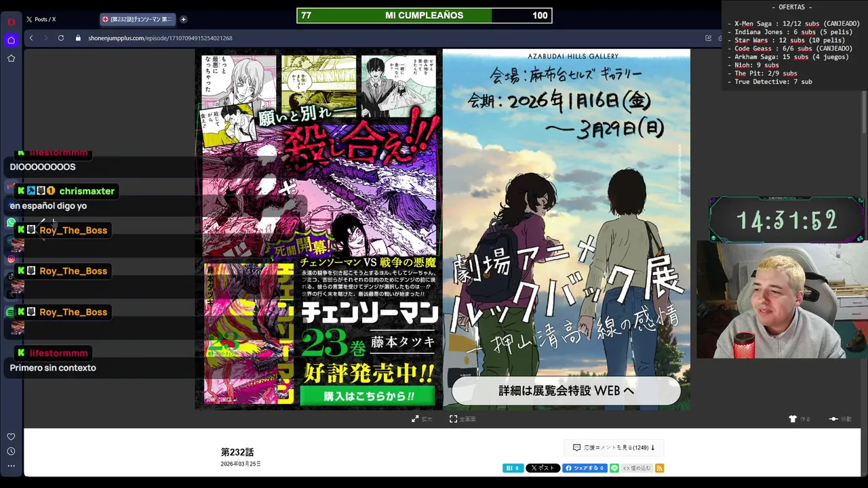Open the sidebar three-dots menu

click(x=11, y=466)
